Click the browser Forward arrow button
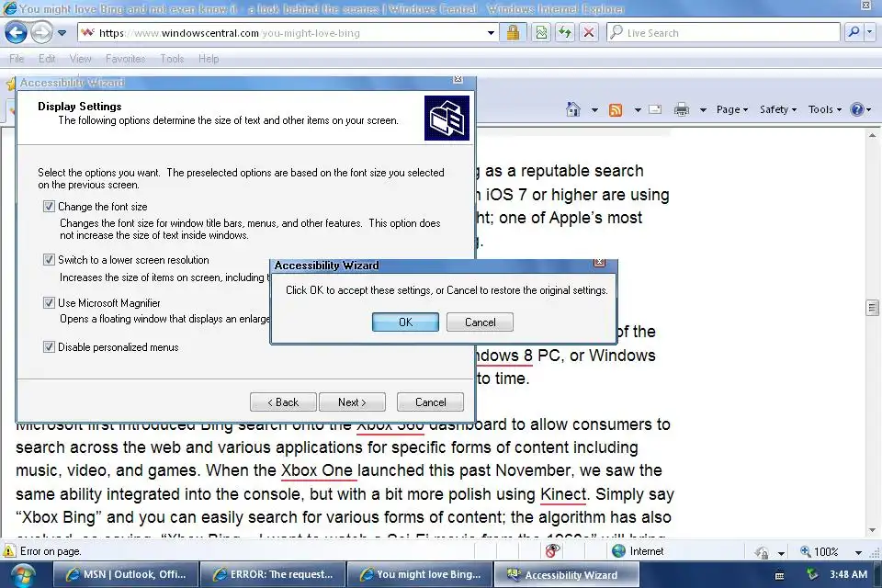The width and height of the screenshot is (882, 588). point(41,33)
